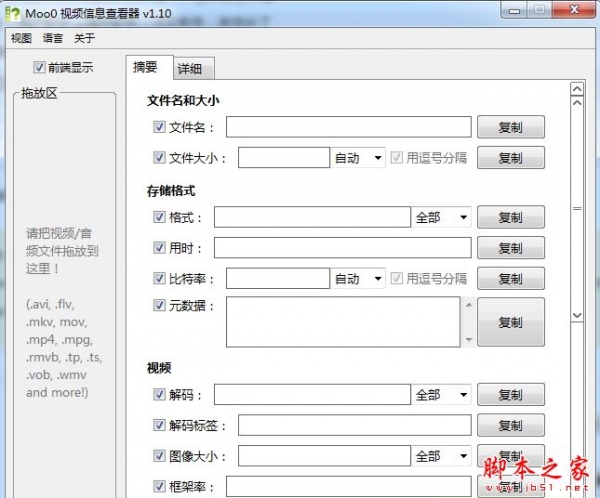Open the 全部 dropdown for 格式
This screenshot has width=600, height=498.
(441, 217)
